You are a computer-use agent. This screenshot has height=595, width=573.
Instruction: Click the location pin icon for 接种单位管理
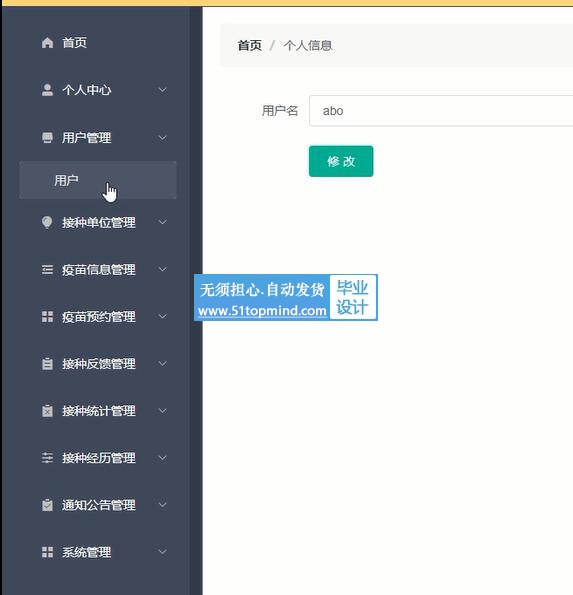coord(47,222)
